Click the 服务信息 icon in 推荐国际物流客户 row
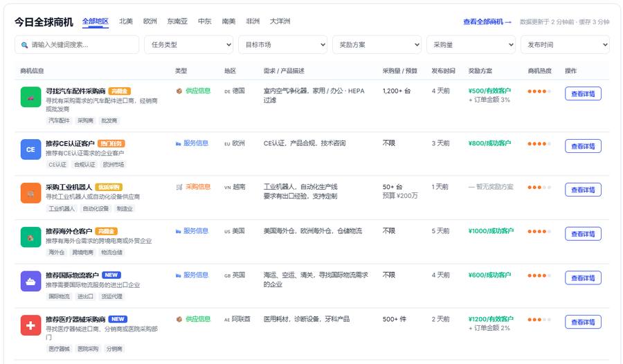Viewport: 623px width, 364px height. [179, 275]
